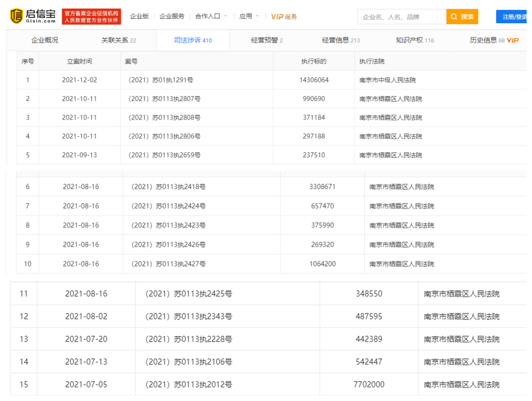The height and width of the screenshot is (401, 532).
Task: Click the date 2021-12-02
Action: point(79,80)
